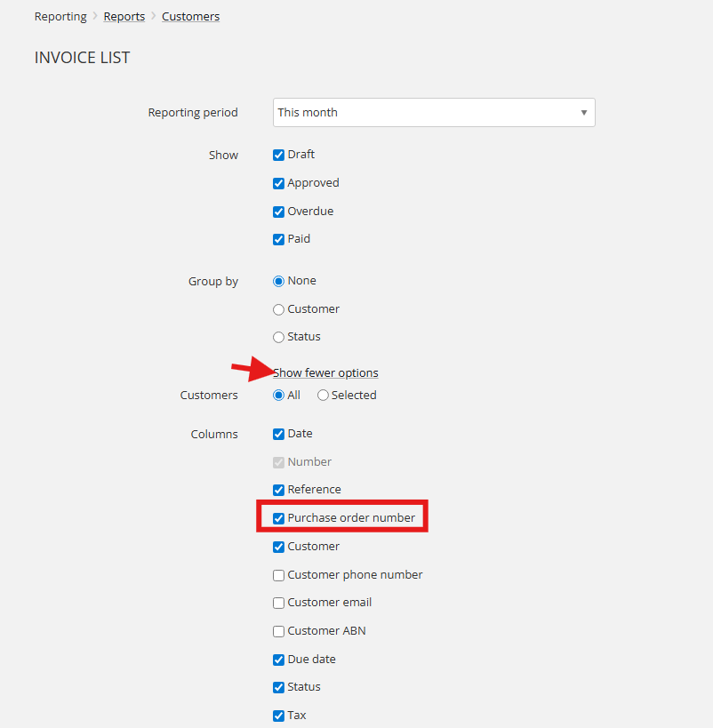Uncheck the Draft checkbox
The height and width of the screenshot is (728, 713).
click(278, 155)
